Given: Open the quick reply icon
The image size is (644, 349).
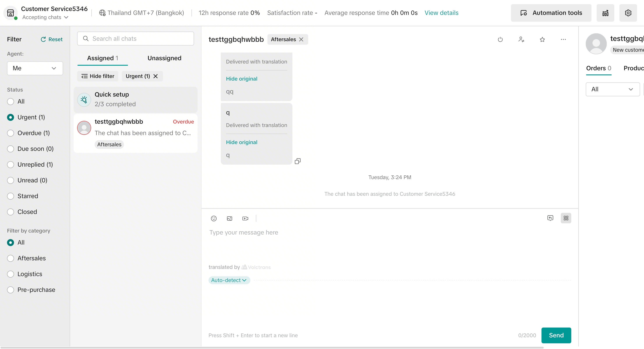Looking at the screenshot, I should click(x=550, y=218).
